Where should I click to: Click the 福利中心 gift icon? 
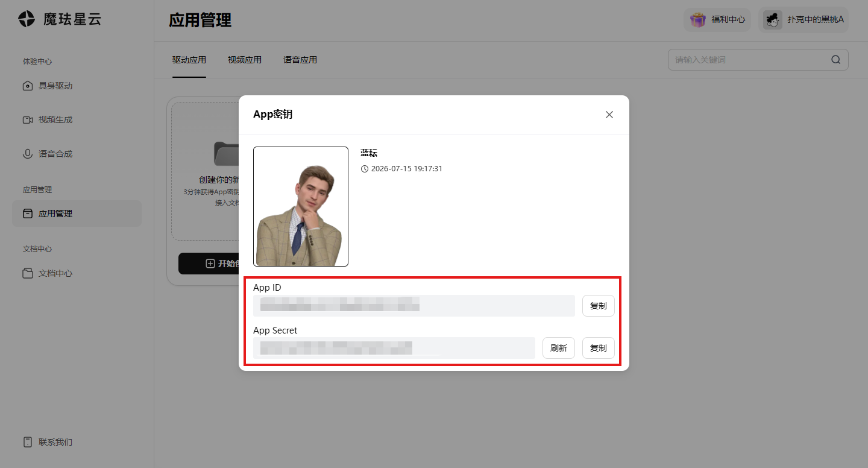pyautogui.click(x=698, y=20)
